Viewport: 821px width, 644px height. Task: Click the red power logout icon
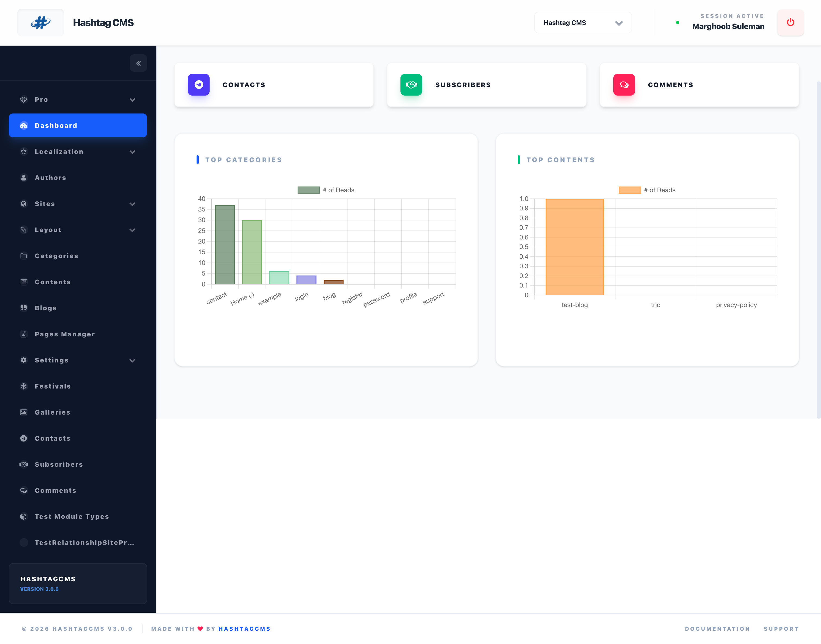790,23
